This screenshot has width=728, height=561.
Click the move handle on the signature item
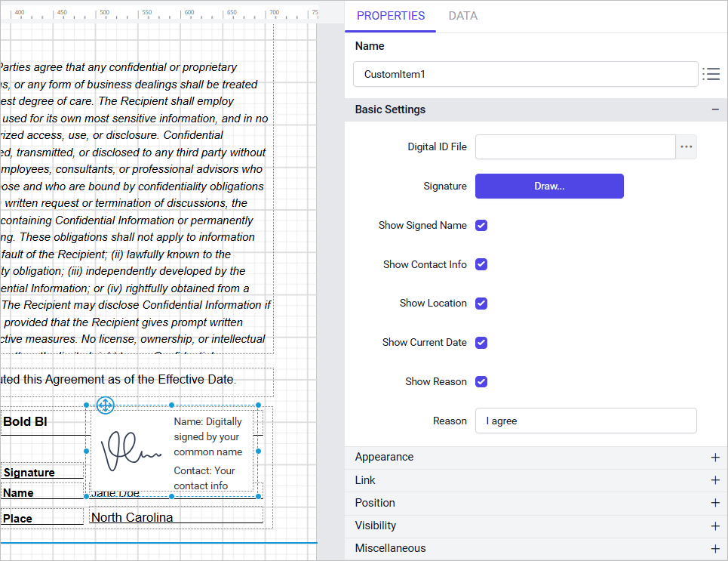click(105, 405)
